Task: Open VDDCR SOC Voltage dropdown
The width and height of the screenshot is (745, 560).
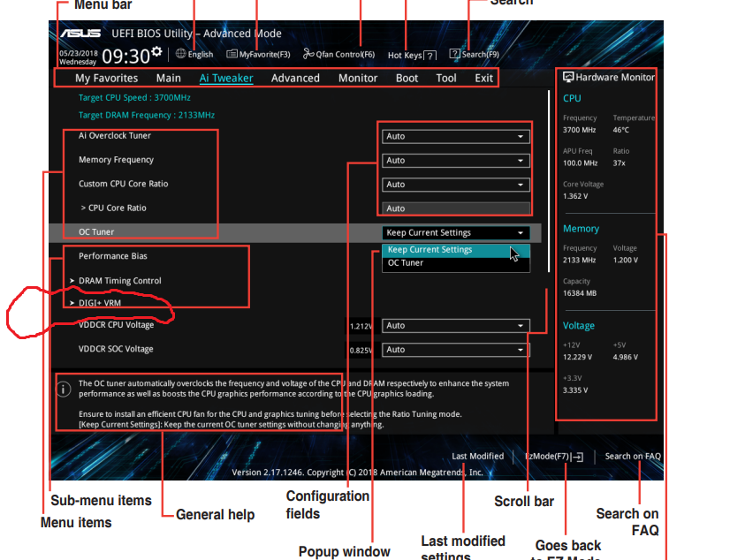Action: click(x=456, y=350)
